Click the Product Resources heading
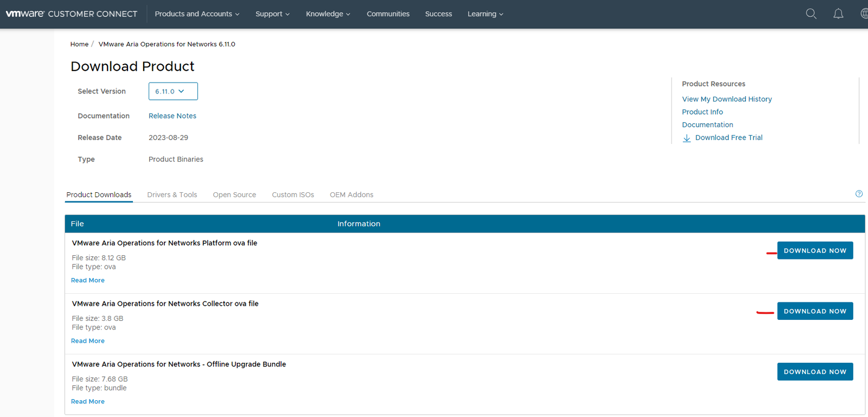Screen dimensions: 868x417 pyautogui.click(x=713, y=84)
